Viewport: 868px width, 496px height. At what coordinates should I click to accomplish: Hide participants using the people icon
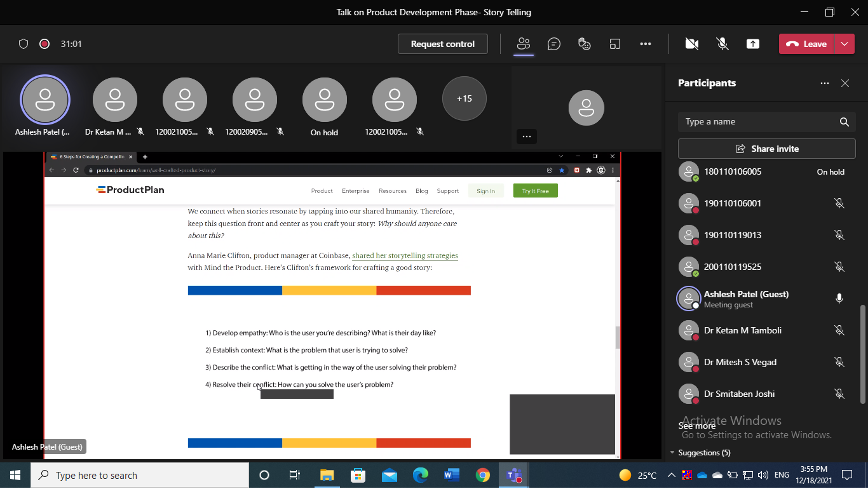(524, 44)
